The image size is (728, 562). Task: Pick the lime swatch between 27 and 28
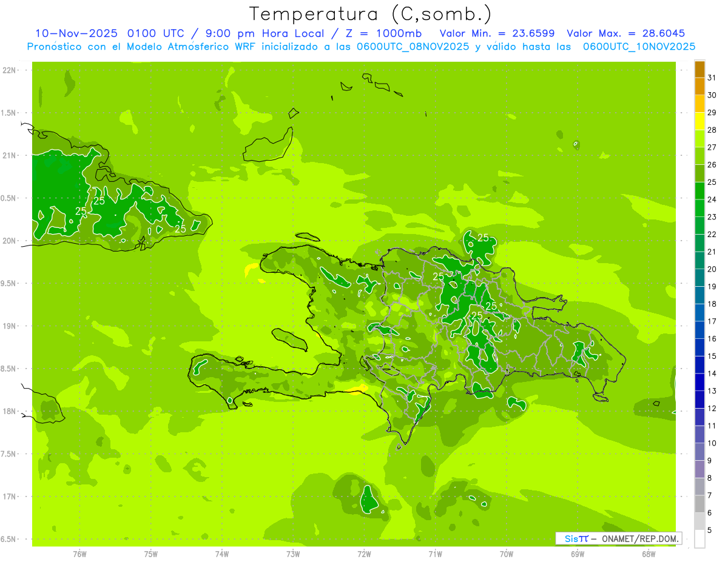pyautogui.click(x=699, y=138)
